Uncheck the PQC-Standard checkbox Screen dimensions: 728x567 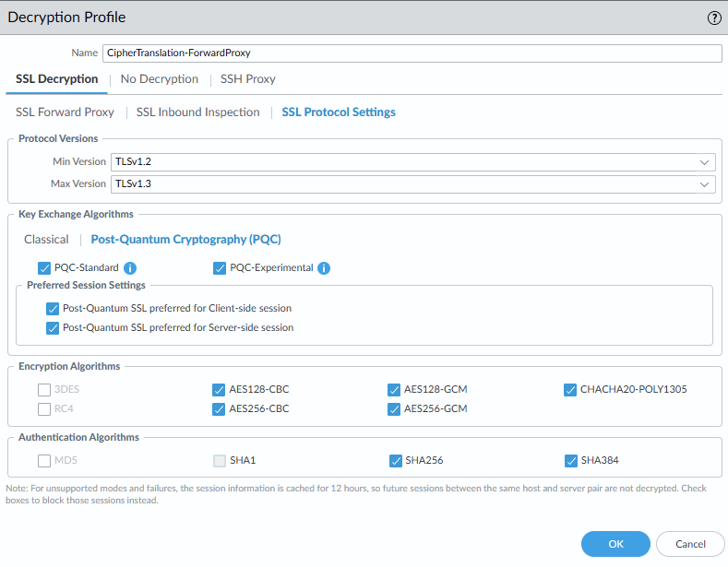(44, 268)
